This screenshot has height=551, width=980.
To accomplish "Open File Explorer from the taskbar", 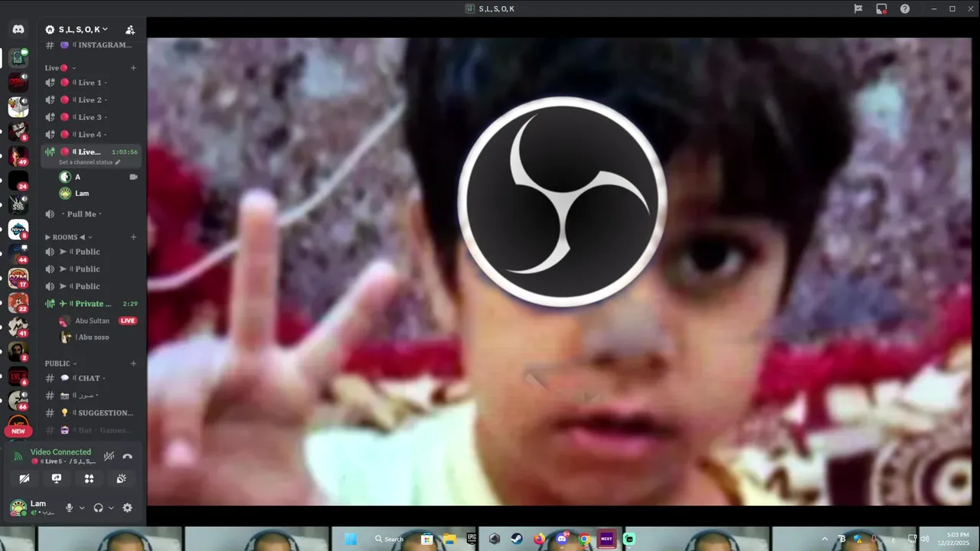I will point(449,539).
